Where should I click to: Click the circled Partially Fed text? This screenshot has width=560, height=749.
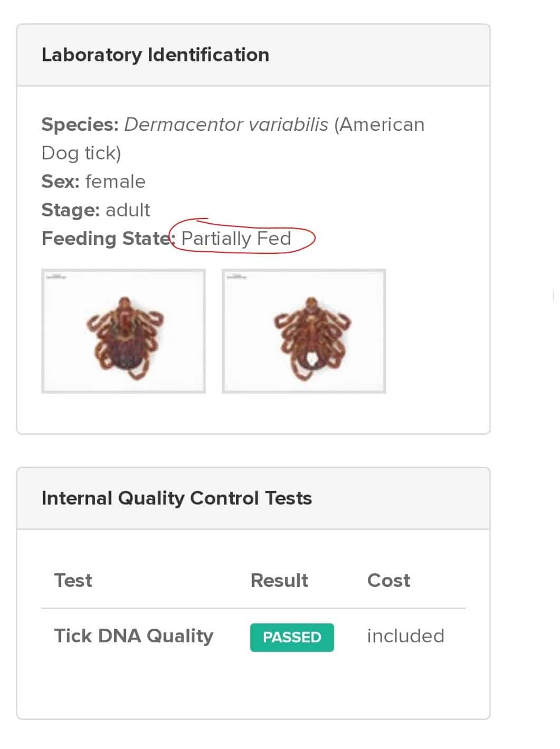(x=236, y=238)
